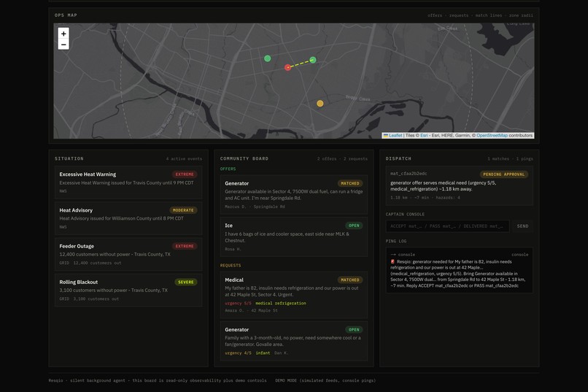The height and width of the screenshot is (392, 588).
Task: Open the OpenStreetMap attribution link
Action: click(x=492, y=136)
